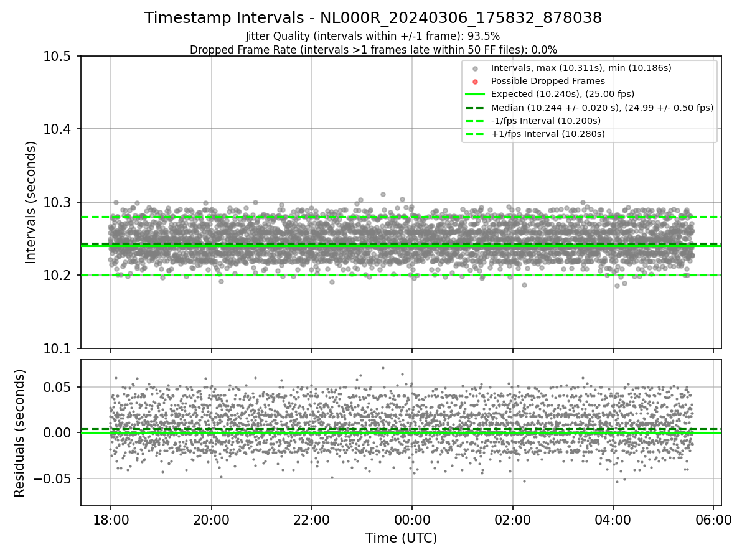Select the Dropped Frame Rate 0.0% subtitle
This screenshot has height=560, width=747.
pyautogui.click(x=374, y=50)
